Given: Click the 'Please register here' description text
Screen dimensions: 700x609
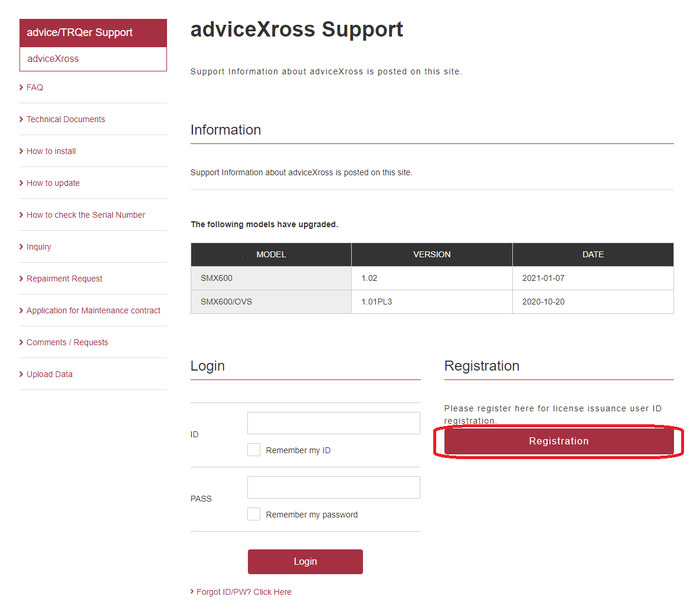Looking at the screenshot, I should click(x=552, y=414).
